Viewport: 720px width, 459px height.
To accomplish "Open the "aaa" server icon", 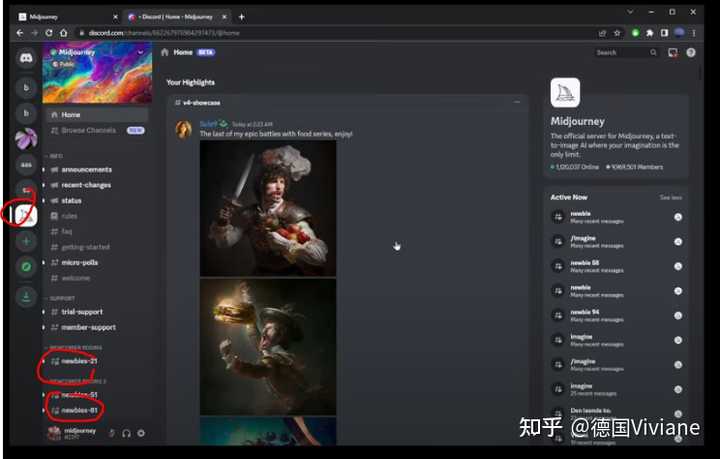I will 26,165.
